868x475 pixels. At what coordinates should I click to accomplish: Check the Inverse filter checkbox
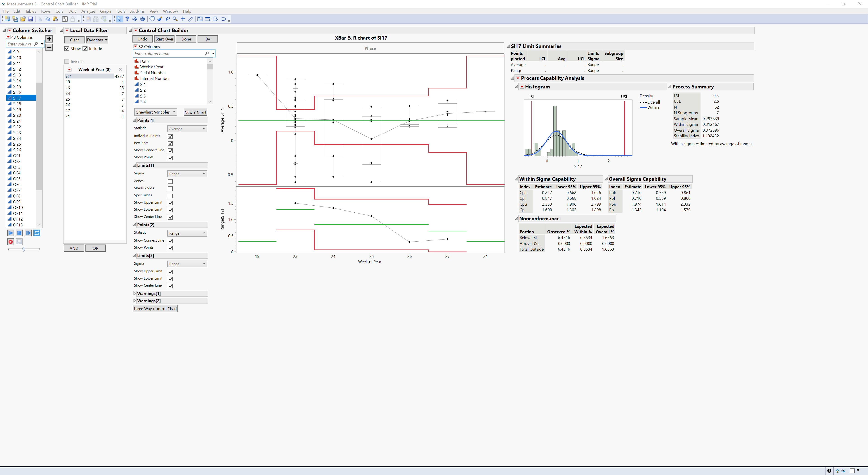tap(67, 61)
